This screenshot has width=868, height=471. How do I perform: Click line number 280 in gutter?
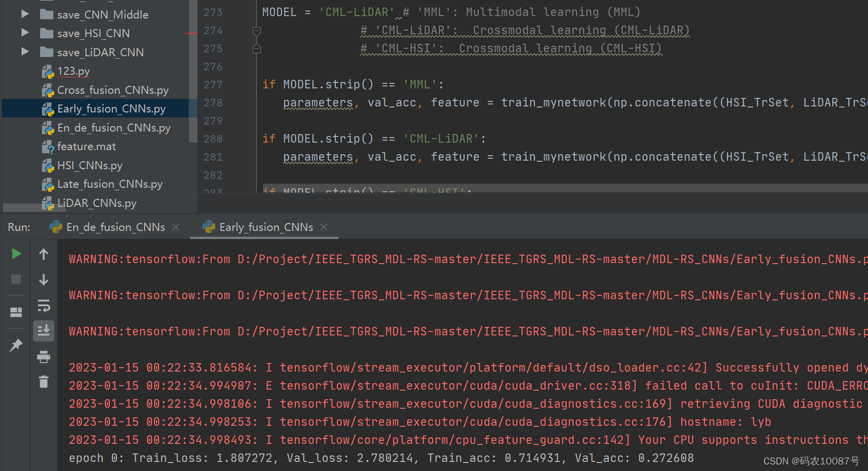coord(213,139)
